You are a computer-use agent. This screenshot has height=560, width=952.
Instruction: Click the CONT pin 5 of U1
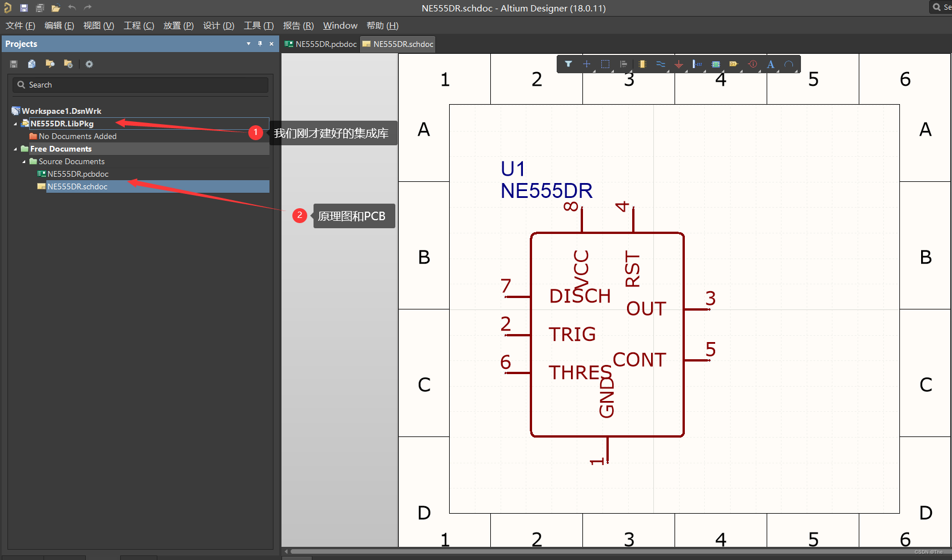pyautogui.click(x=697, y=360)
